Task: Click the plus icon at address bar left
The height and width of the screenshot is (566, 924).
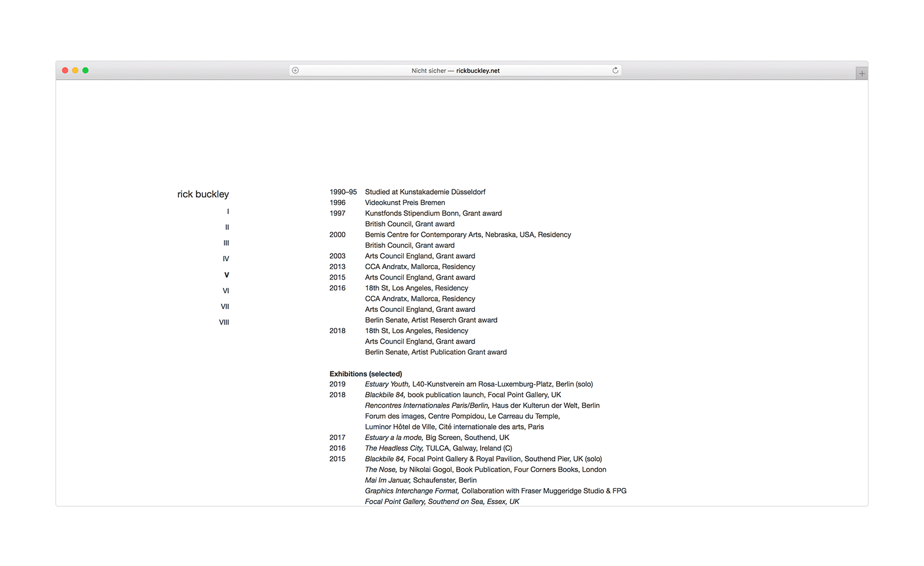Action: point(295,70)
